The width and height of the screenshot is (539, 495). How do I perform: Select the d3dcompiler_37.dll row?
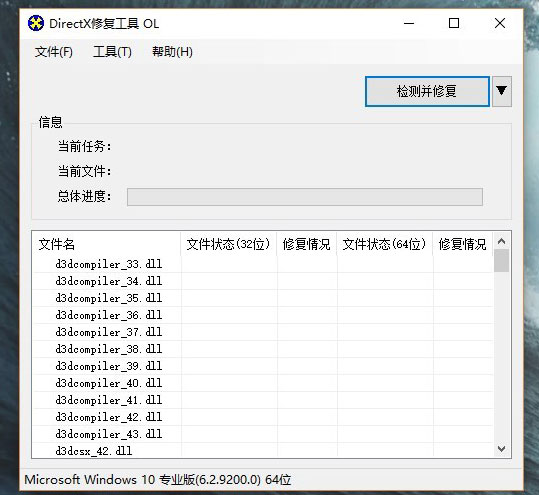(x=263, y=332)
